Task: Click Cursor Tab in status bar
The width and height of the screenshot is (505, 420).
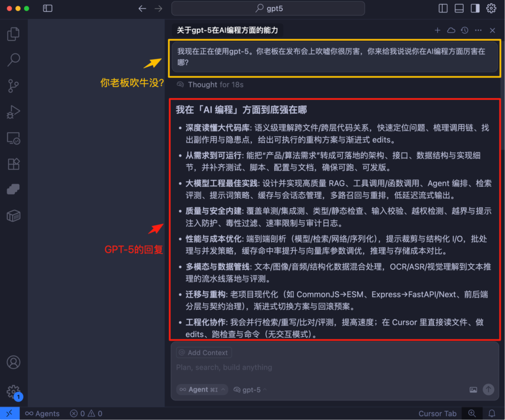Action: tap(437, 413)
